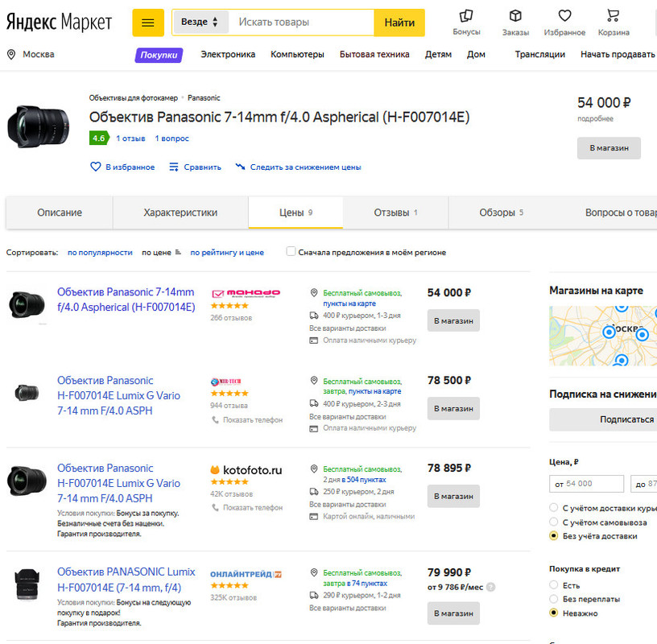This screenshot has height=644, width=657.
Task: Select Без учёта доставки radio
Action: coord(553,536)
